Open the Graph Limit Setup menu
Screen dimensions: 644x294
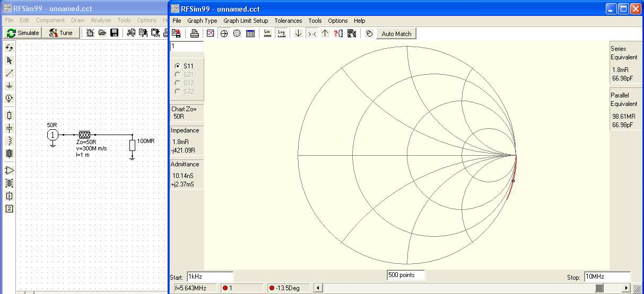(246, 21)
